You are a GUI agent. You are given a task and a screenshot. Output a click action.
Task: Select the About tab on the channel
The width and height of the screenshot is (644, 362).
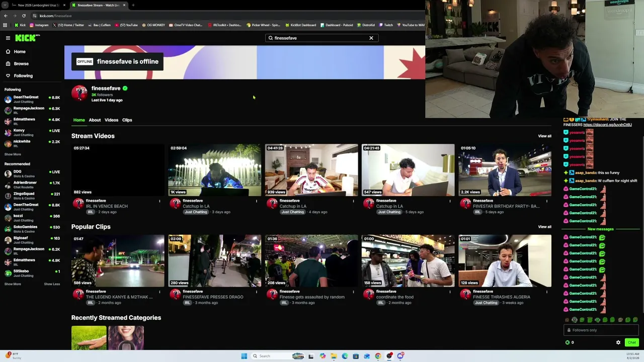[x=95, y=120]
